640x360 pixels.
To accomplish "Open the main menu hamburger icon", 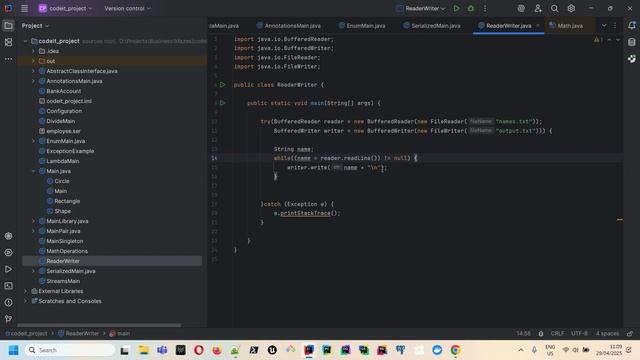I will point(24,8).
